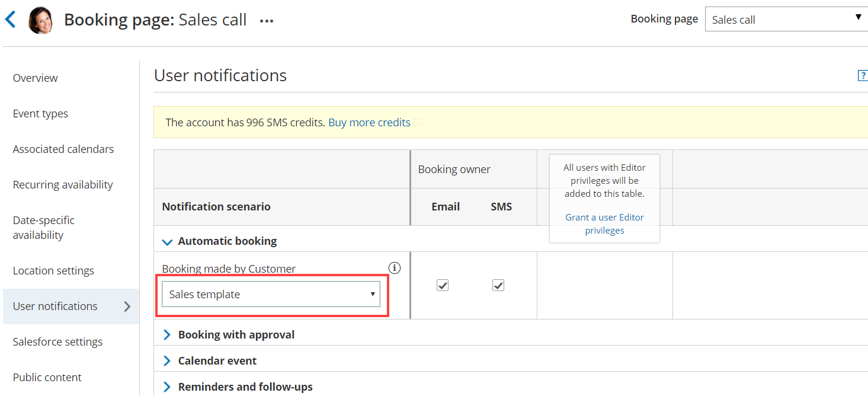Collapse the Automatic booking section
This screenshot has width=868, height=396.
tap(168, 242)
